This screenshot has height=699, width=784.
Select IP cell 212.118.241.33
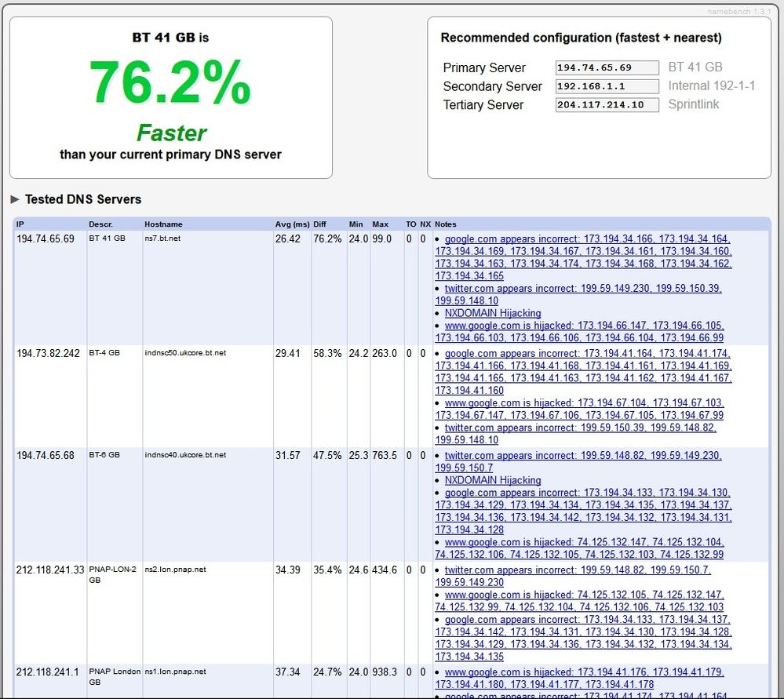point(50,570)
